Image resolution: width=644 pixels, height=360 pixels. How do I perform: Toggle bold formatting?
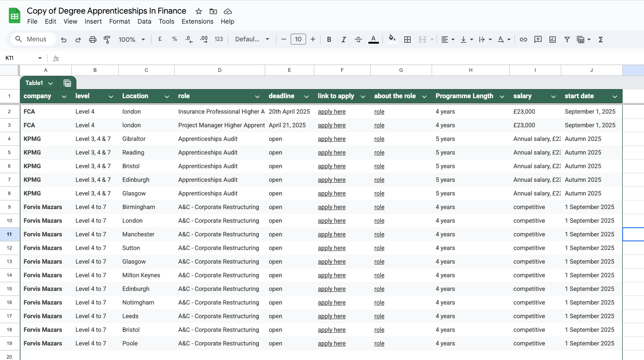click(x=329, y=40)
